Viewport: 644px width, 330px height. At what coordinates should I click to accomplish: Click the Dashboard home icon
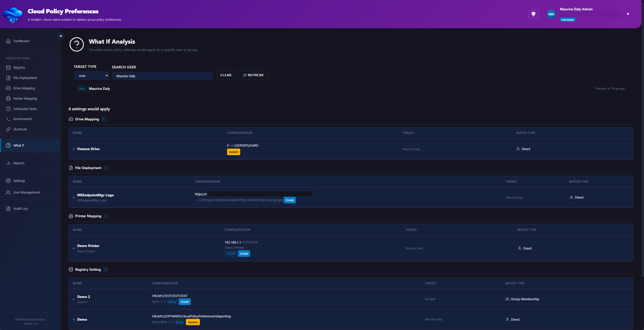point(8,41)
